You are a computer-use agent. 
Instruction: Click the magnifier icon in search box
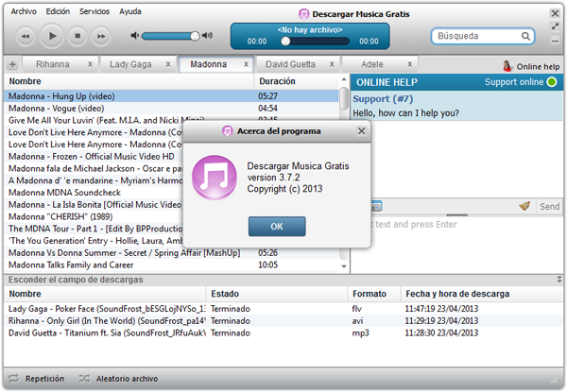525,36
